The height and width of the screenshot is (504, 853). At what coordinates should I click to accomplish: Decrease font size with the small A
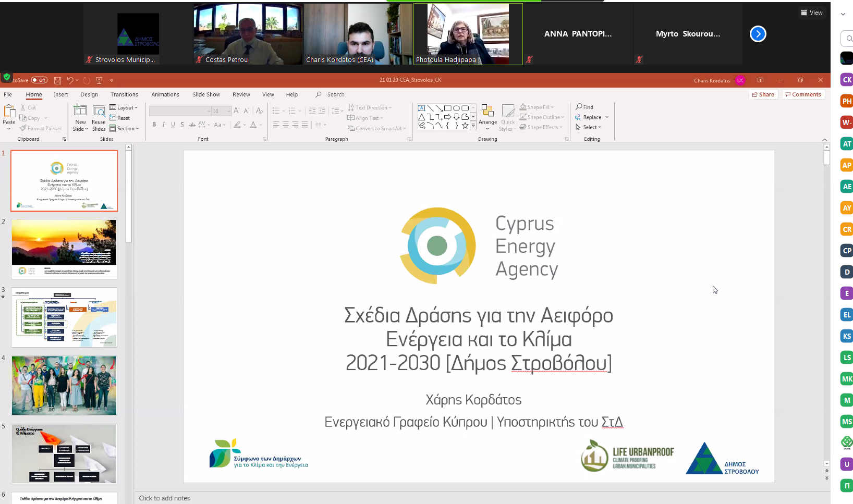point(246,110)
